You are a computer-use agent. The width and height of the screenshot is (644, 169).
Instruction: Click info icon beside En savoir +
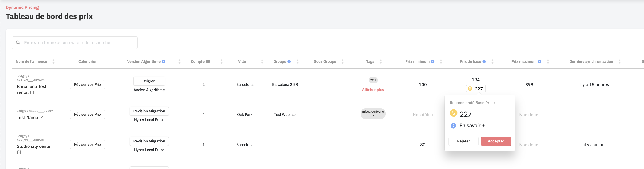[453, 126]
